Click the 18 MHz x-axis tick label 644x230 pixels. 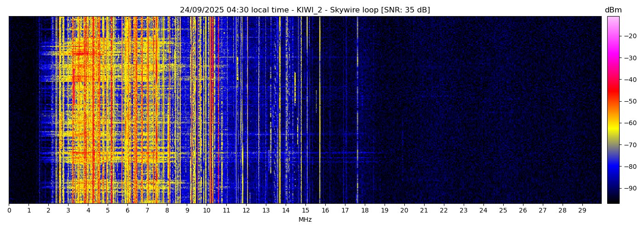(x=365, y=211)
